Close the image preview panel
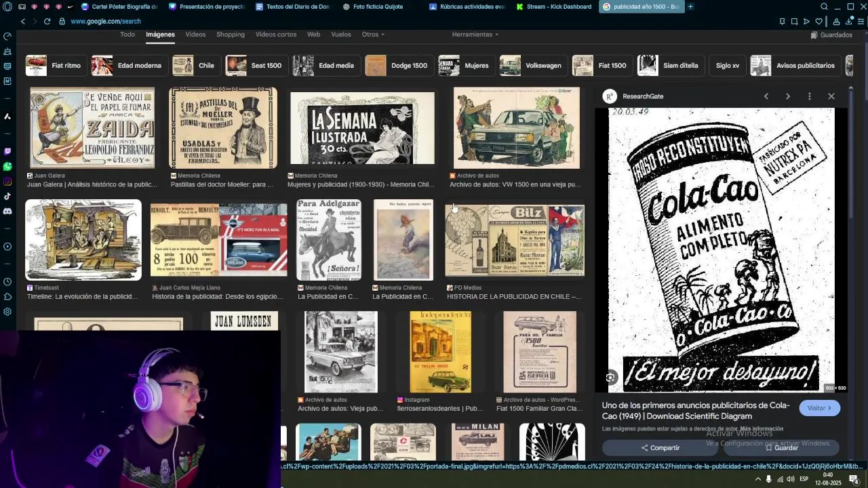Image resolution: width=868 pixels, height=488 pixels. click(x=831, y=96)
